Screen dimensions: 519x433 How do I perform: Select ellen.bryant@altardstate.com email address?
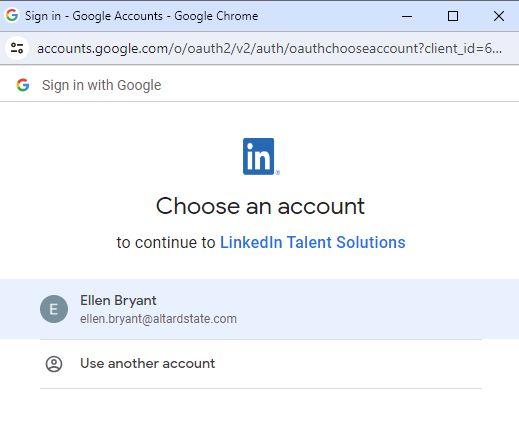158,319
